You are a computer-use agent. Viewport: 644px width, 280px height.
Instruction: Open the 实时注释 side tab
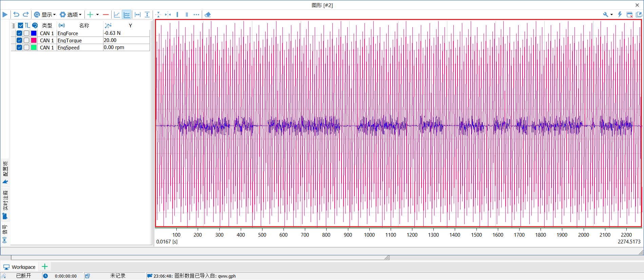point(5,204)
